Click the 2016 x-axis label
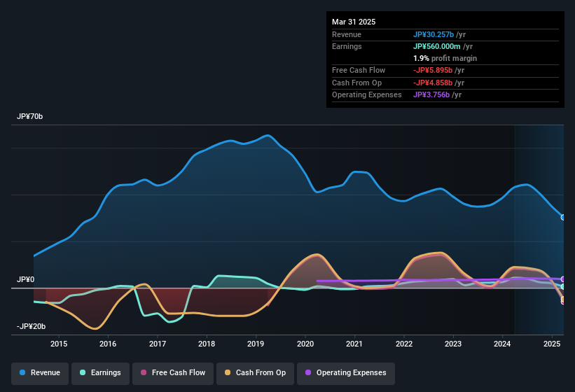This screenshot has width=575, height=392. 108,344
